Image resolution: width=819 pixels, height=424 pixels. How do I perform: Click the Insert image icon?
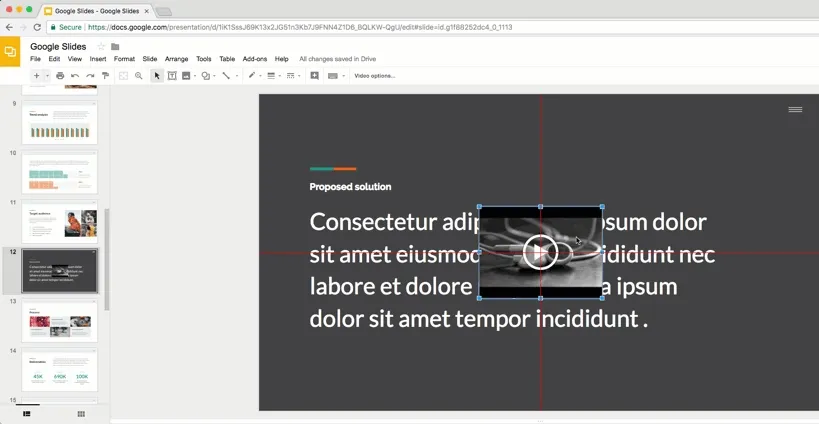click(x=186, y=76)
